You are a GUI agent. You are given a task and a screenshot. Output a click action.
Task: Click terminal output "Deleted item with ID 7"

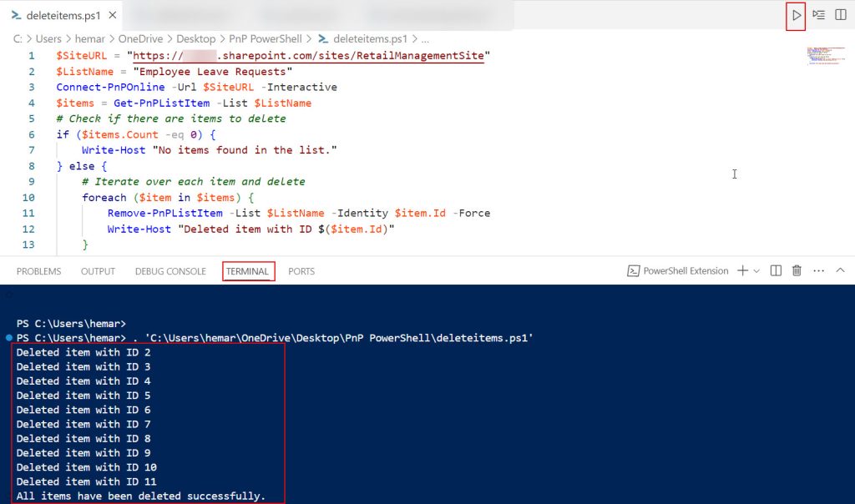[x=83, y=425]
